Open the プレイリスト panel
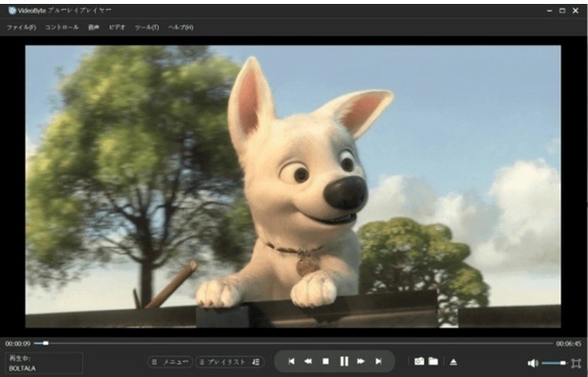This screenshot has width=588, height=377. [229, 361]
